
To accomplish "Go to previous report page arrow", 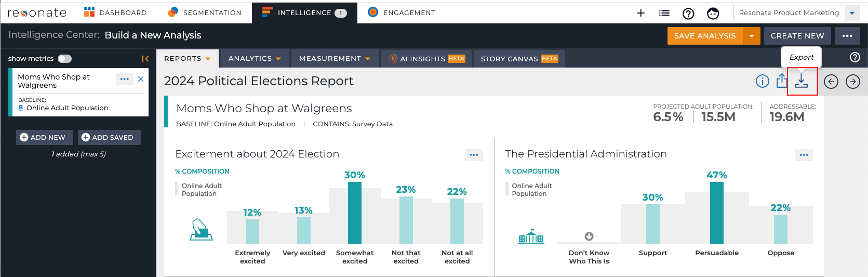I will click(x=831, y=82).
